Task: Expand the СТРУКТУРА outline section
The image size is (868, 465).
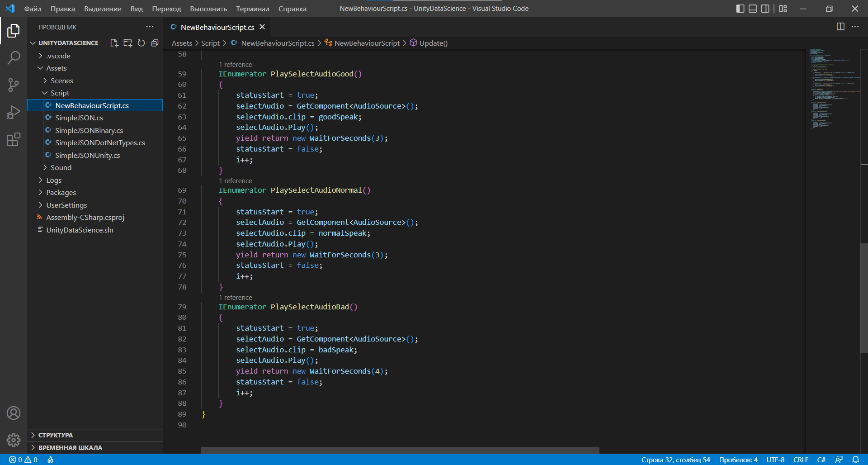Action: coord(95,435)
